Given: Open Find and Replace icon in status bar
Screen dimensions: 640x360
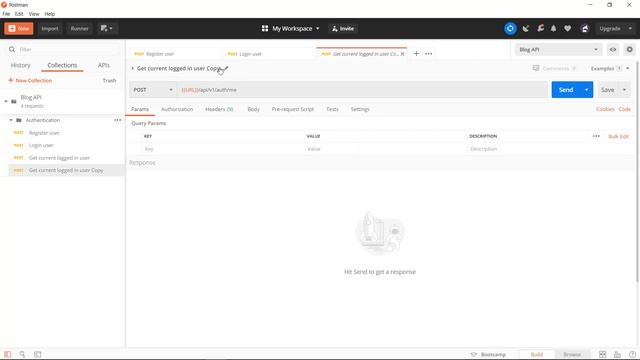Looking at the screenshot, I should [22, 354].
